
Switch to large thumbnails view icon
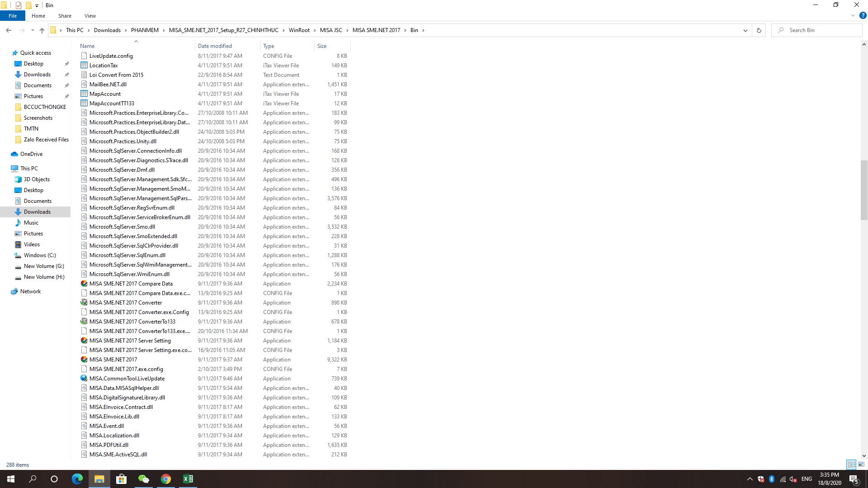pos(861,465)
